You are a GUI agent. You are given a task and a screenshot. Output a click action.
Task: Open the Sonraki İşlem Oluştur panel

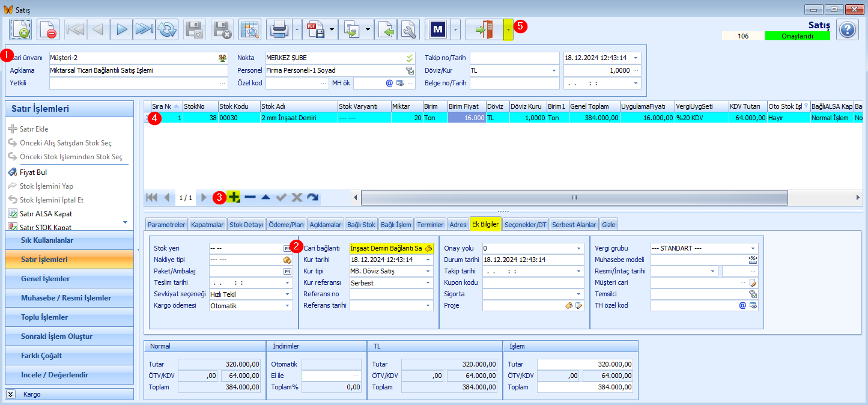[69, 336]
